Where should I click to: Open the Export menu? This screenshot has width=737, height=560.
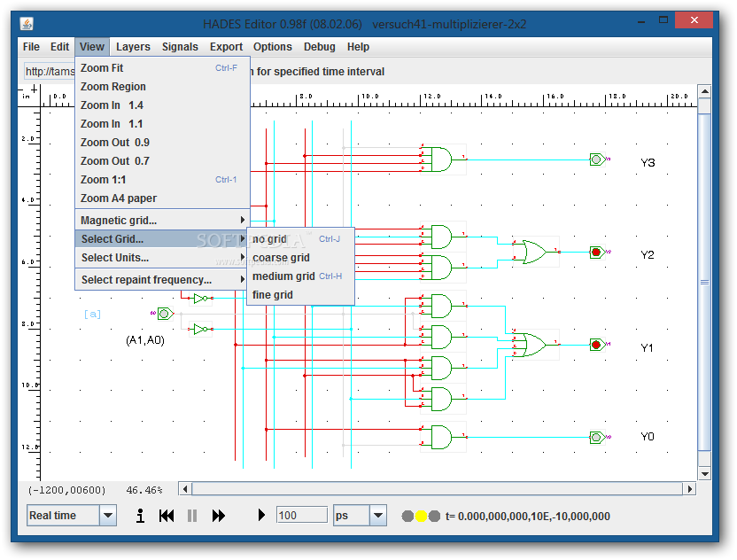click(x=226, y=47)
